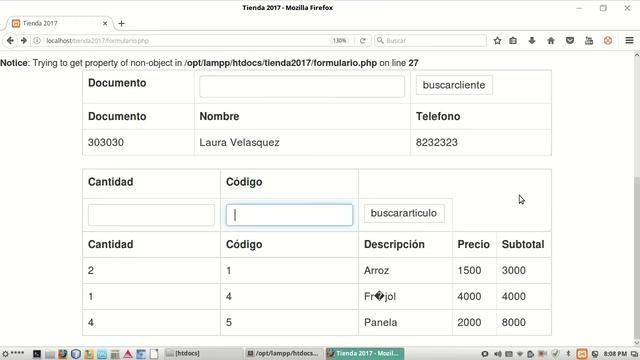The image size is (640, 360).
Task: Click the extension icon left of red circle
Action: [x=589, y=40]
